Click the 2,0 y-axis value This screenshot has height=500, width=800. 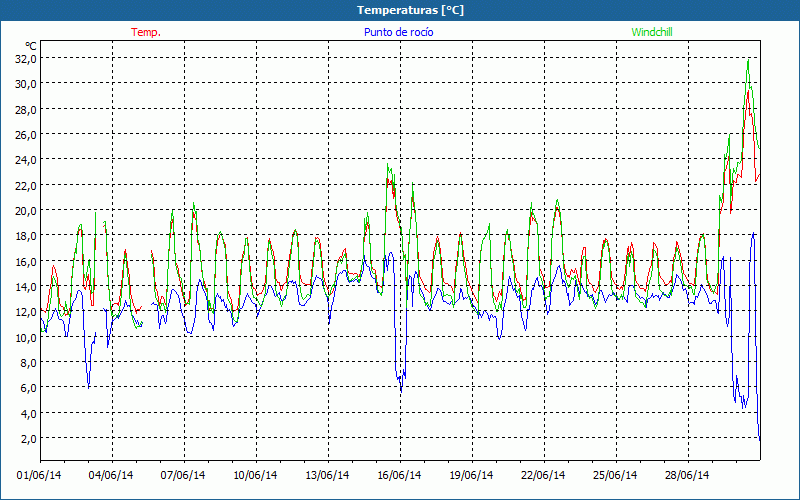click(29, 438)
